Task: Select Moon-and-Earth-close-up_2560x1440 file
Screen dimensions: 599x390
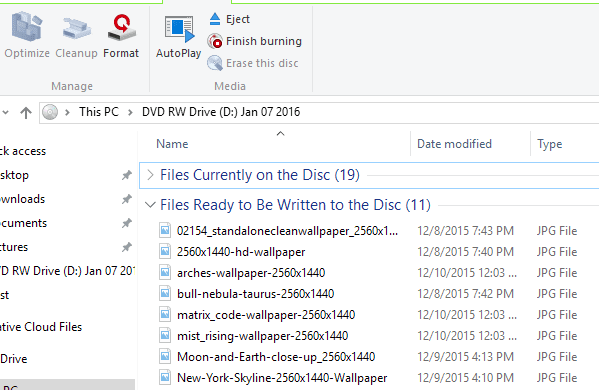Action: pos(276,357)
